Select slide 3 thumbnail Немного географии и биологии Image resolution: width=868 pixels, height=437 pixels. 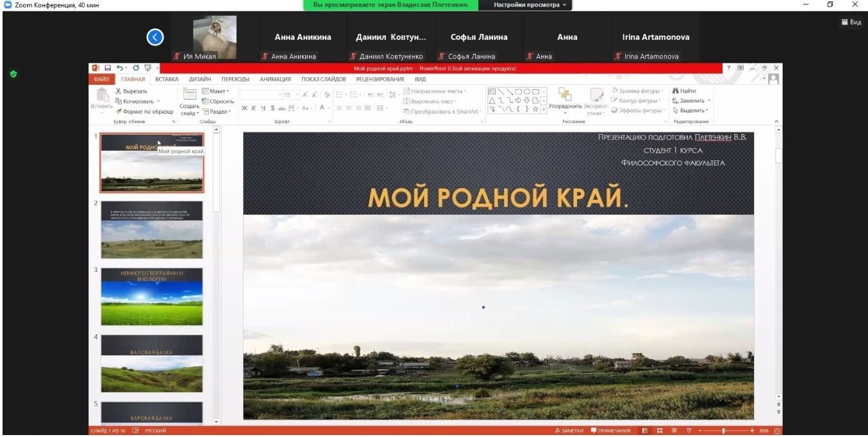point(152,296)
